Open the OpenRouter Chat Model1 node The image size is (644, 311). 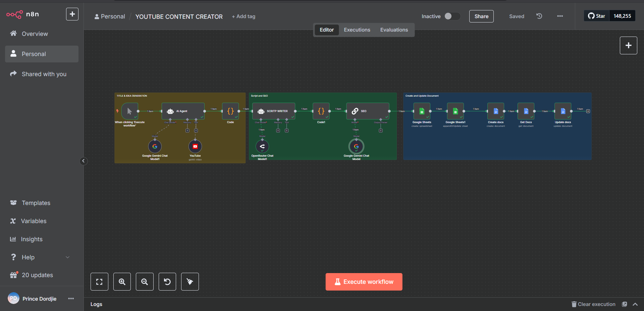pos(262,146)
